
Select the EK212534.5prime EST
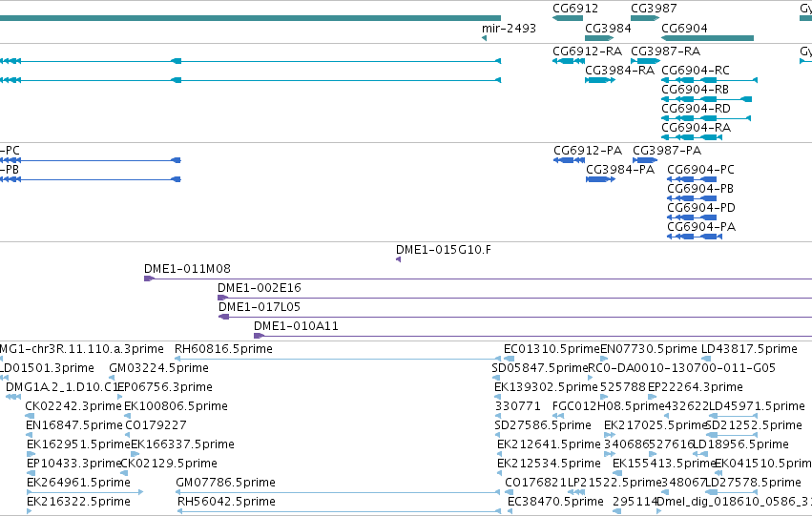pos(549,464)
